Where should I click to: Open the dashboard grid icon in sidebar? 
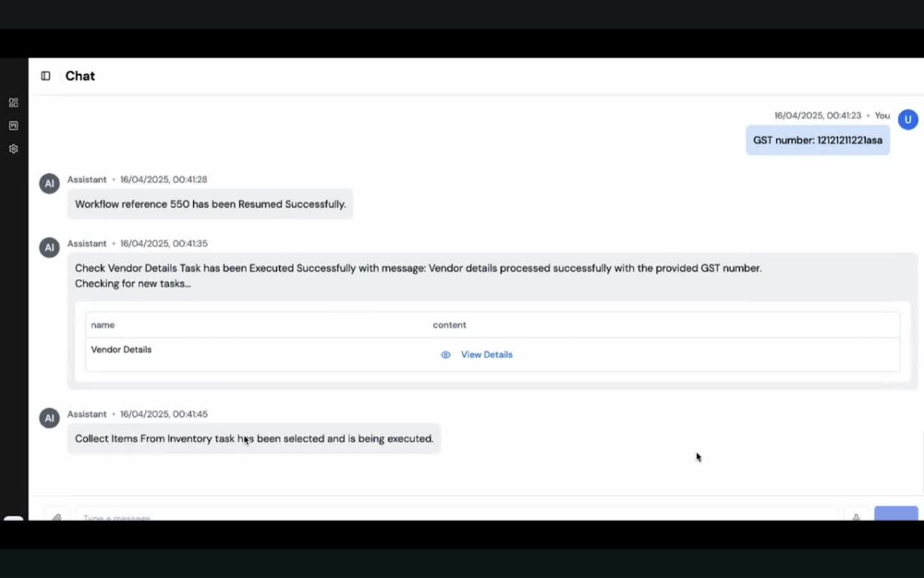tap(14, 103)
